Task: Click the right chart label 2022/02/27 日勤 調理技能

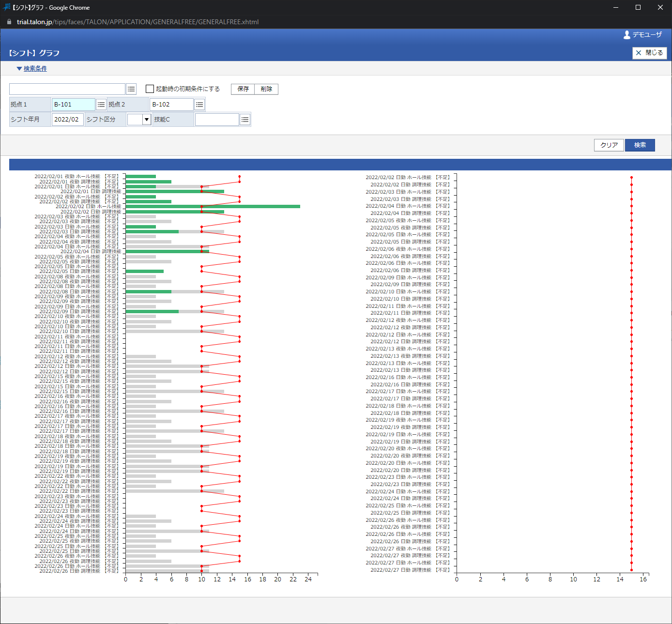Action: point(410,570)
